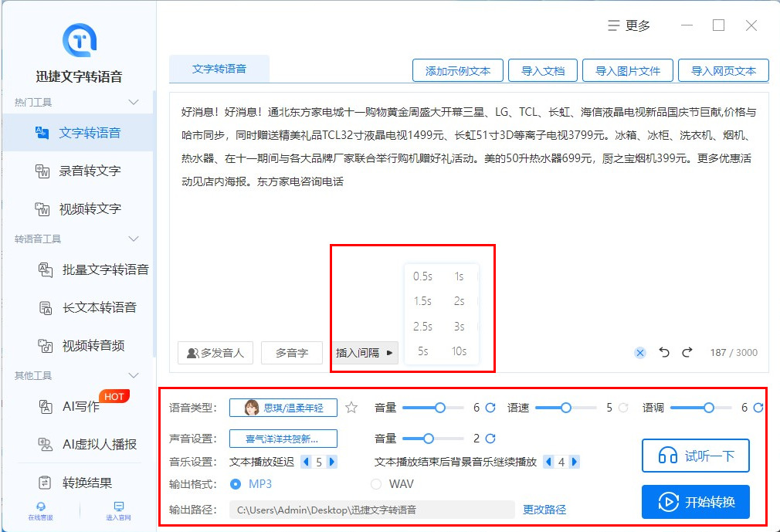Image resolution: width=780 pixels, height=532 pixels.
Task: Click 导入网页文本 button
Action: (x=724, y=70)
